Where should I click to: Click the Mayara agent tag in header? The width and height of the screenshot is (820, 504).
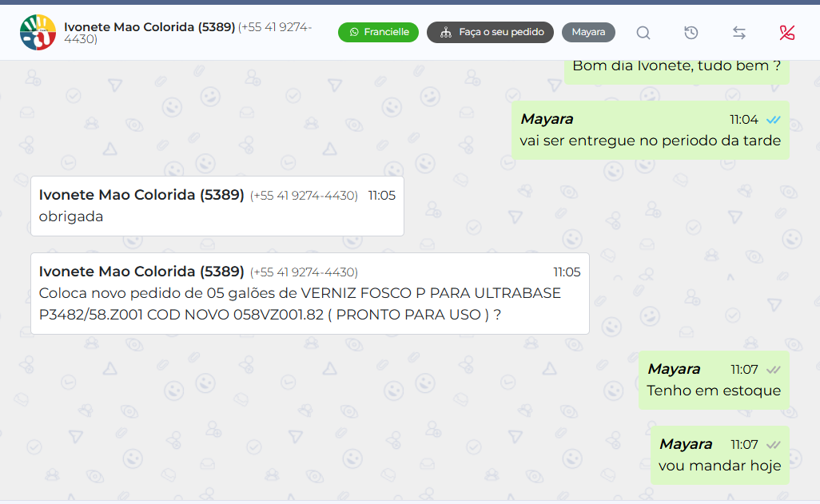[x=588, y=33]
